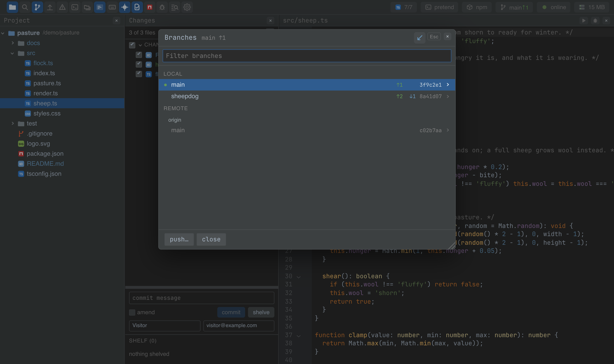This screenshot has width=614, height=364.
Task: Toggle the git branch panel icon
Action: (37, 7)
